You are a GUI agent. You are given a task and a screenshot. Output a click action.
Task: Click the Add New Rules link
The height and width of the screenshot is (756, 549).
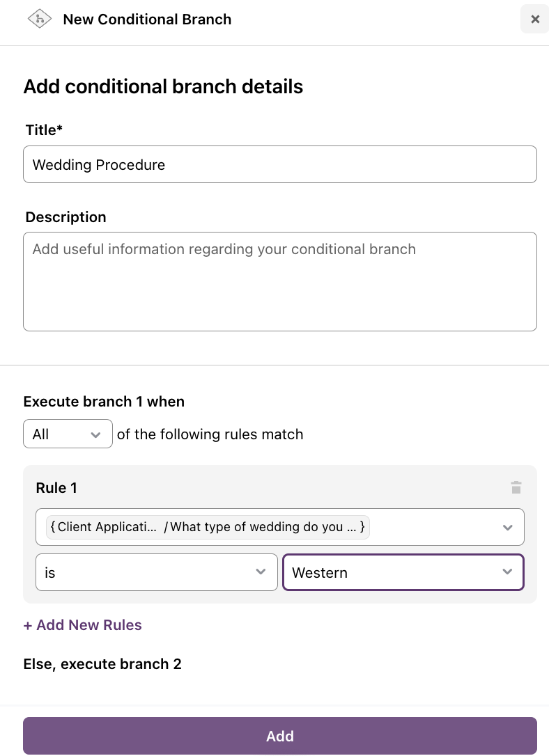[x=82, y=625]
